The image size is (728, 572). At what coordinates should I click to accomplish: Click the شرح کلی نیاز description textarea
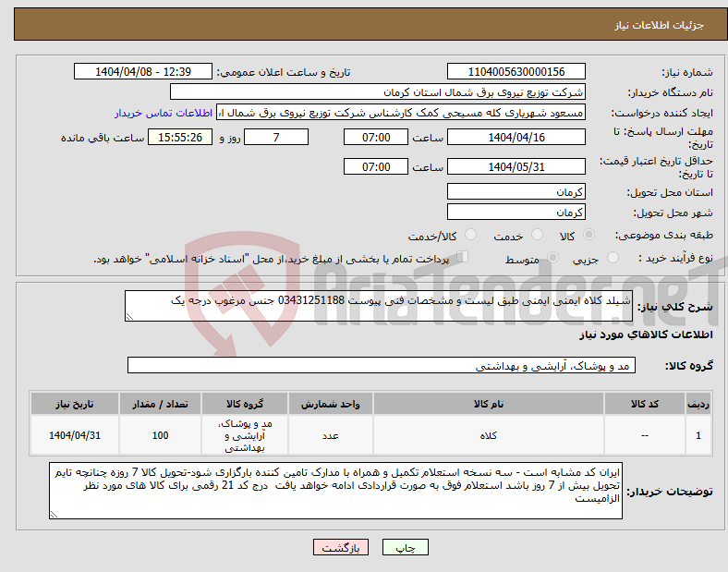379,306
